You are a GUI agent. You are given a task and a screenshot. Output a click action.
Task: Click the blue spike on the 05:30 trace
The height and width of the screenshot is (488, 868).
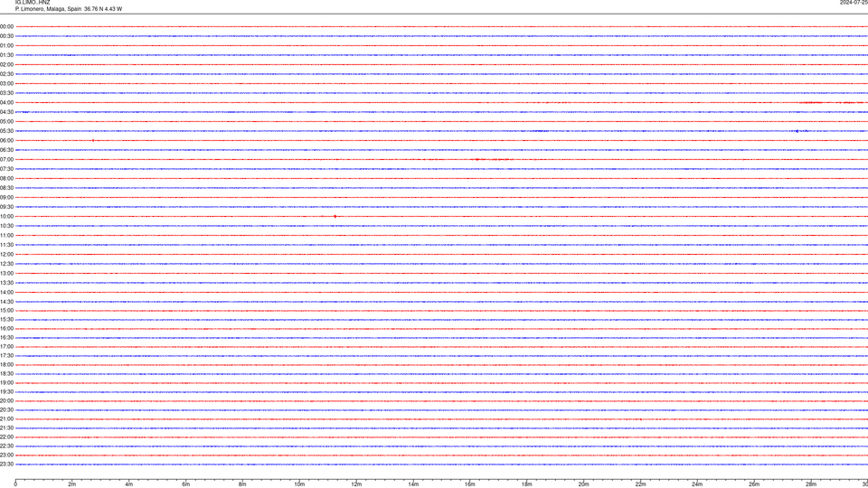click(x=797, y=131)
